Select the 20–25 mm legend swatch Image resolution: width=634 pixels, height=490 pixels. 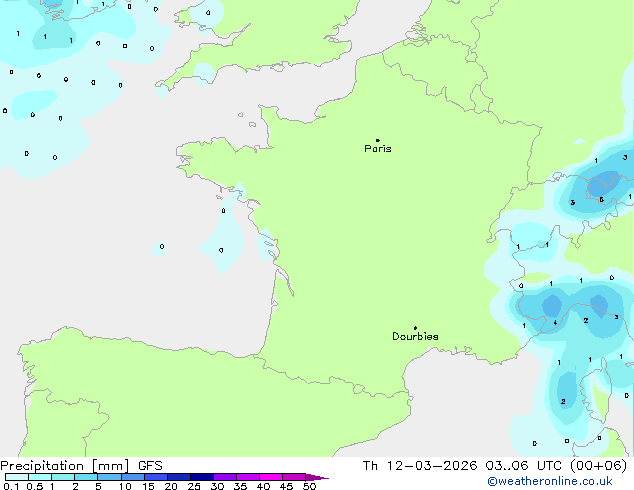tap(178, 477)
